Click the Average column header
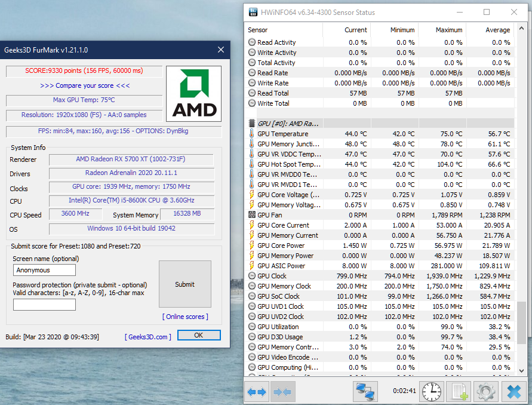 tap(490, 30)
